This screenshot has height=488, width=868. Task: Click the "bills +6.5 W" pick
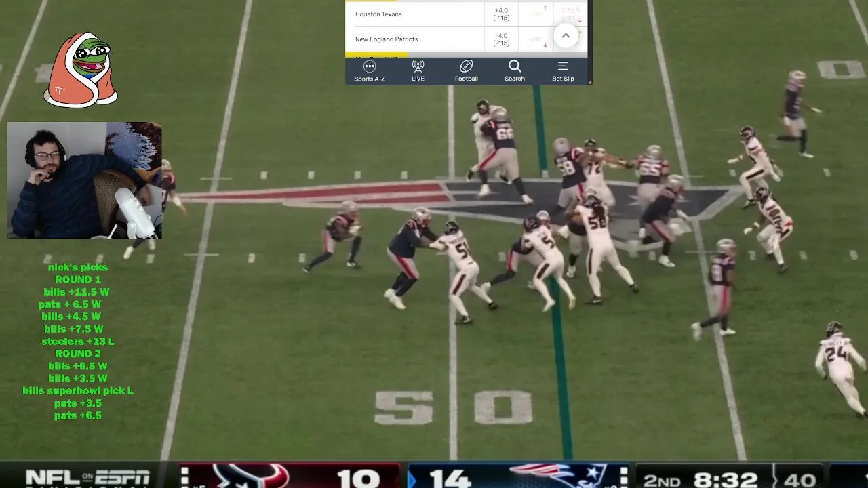pos(78,366)
